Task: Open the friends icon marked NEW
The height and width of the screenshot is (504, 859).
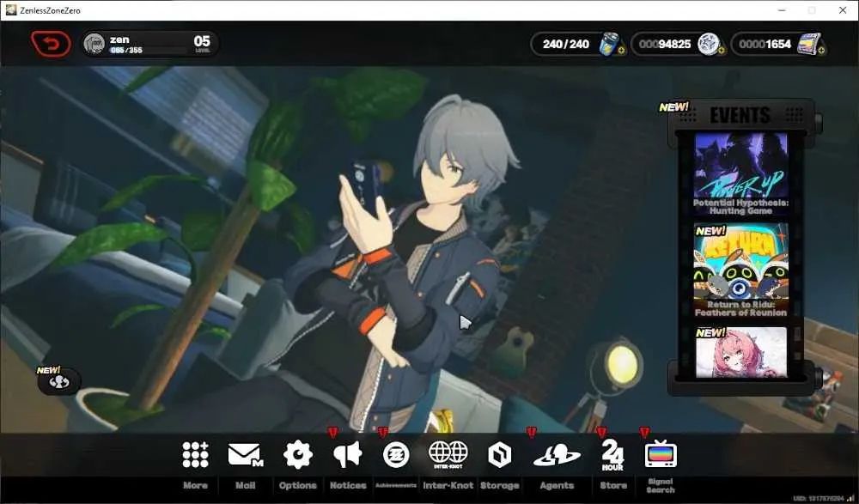Action: (x=59, y=381)
